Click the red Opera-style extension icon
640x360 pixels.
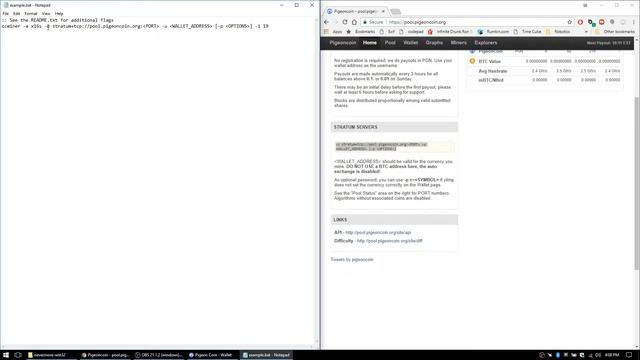pos(580,22)
